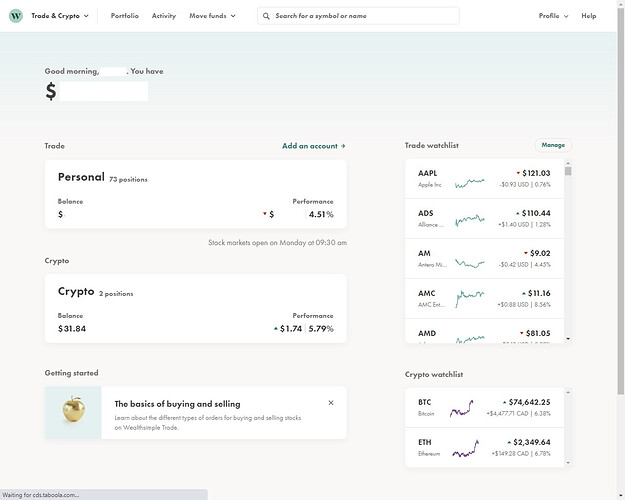Open The basics of buying and selling
Viewport: 625px width, 500px height.
click(x=177, y=404)
